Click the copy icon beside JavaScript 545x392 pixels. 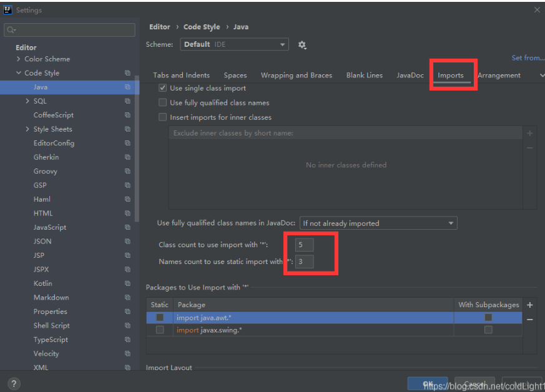(x=127, y=227)
